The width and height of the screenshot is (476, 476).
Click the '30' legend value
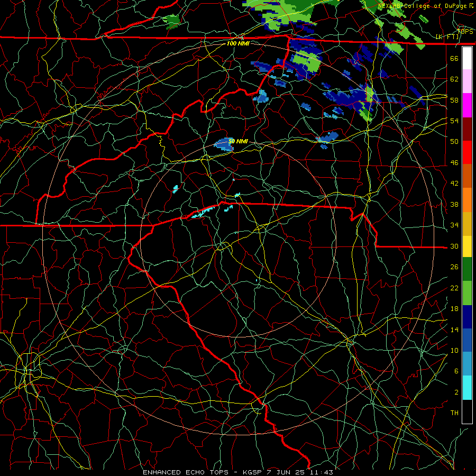point(454,246)
